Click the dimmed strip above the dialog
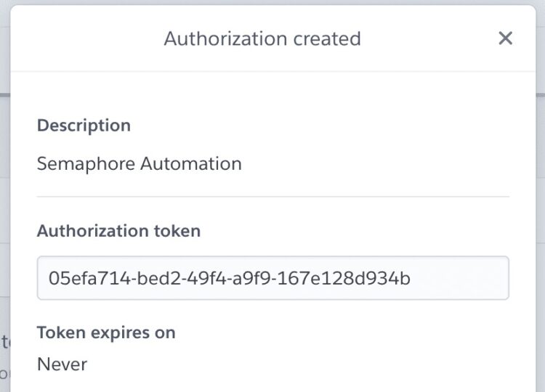545x392 pixels. pos(272,2)
